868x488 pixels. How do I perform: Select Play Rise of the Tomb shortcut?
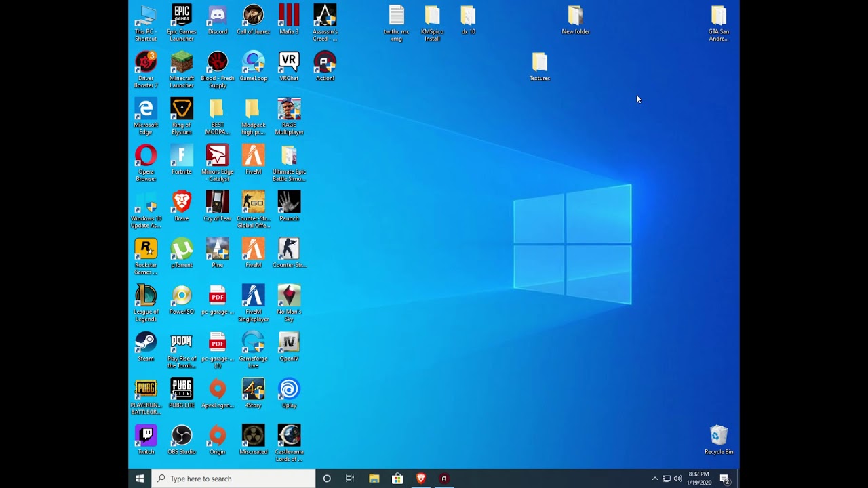182,350
